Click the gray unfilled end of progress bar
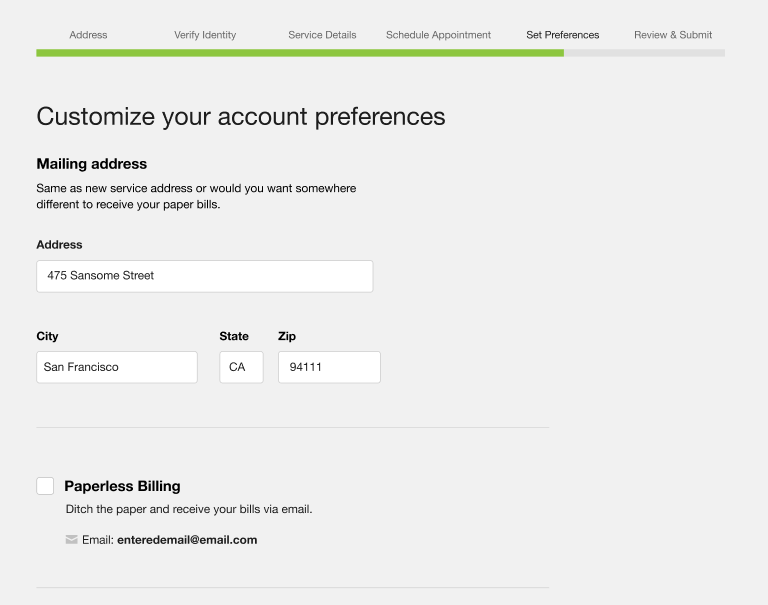The width and height of the screenshot is (768, 605). tap(645, 53)
